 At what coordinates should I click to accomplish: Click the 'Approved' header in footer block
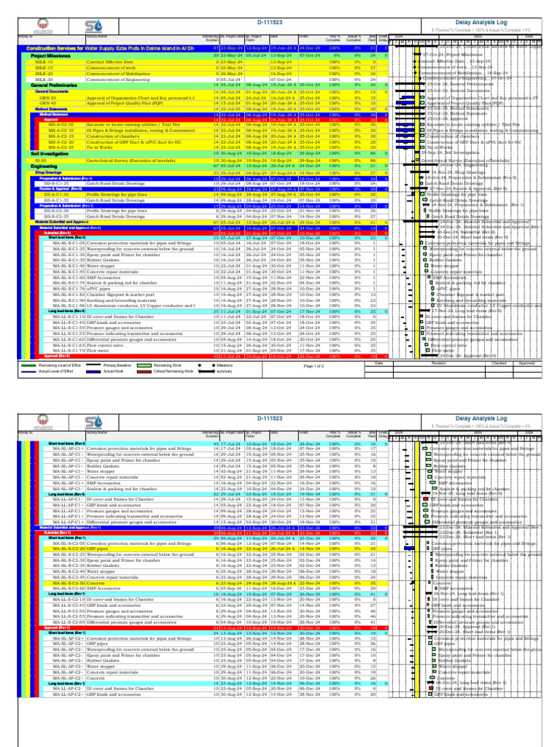tap(526, 363)
